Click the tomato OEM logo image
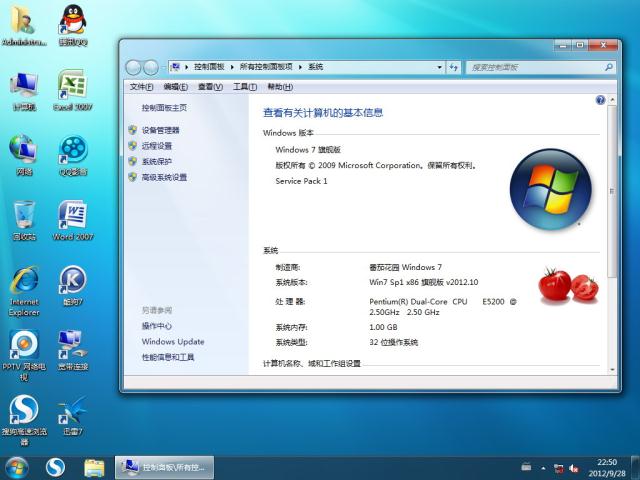Viewport: 640px width, 480px height. click(x=568, y=286)
